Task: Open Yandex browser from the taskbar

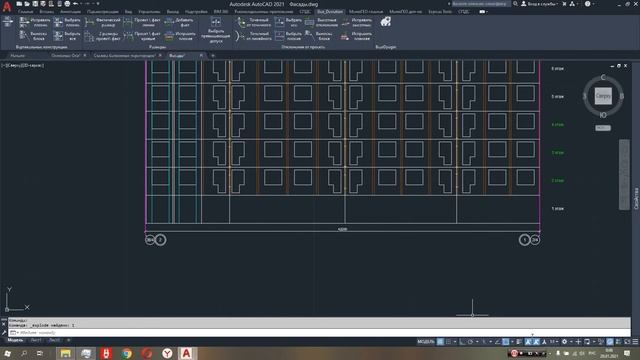Action: point(167,353)
